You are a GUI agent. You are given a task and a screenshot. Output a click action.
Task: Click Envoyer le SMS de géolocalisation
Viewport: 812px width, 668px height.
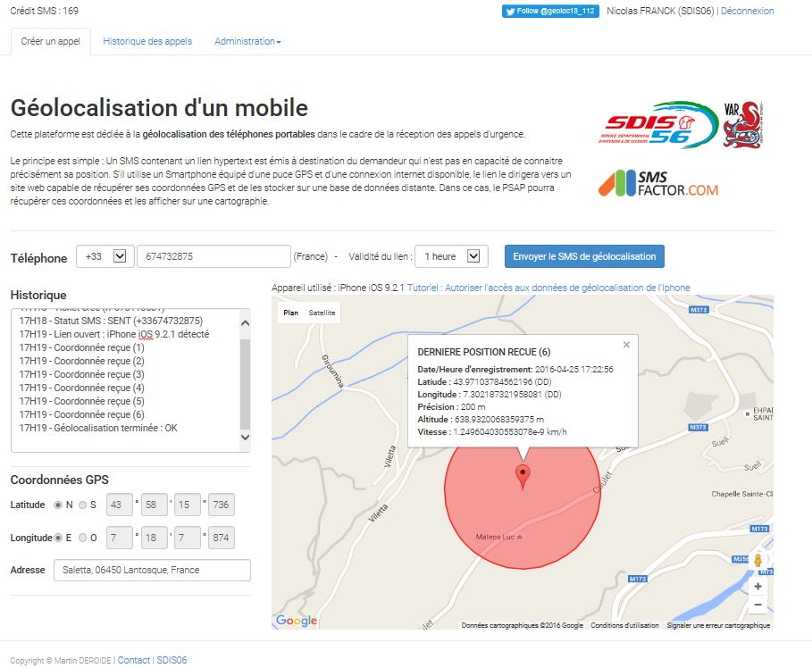coord(584,256)
